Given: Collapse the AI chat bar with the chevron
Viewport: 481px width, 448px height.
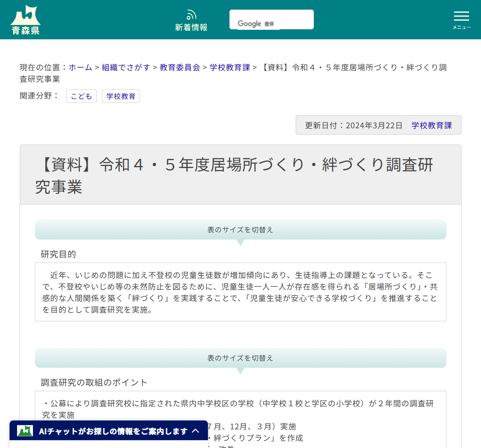Looking at the screenshot, I should coord(195,431).
